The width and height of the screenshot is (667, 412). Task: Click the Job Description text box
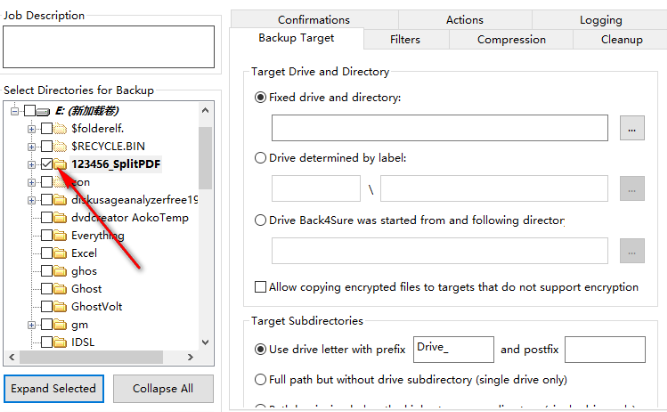[x=109, y=46]
